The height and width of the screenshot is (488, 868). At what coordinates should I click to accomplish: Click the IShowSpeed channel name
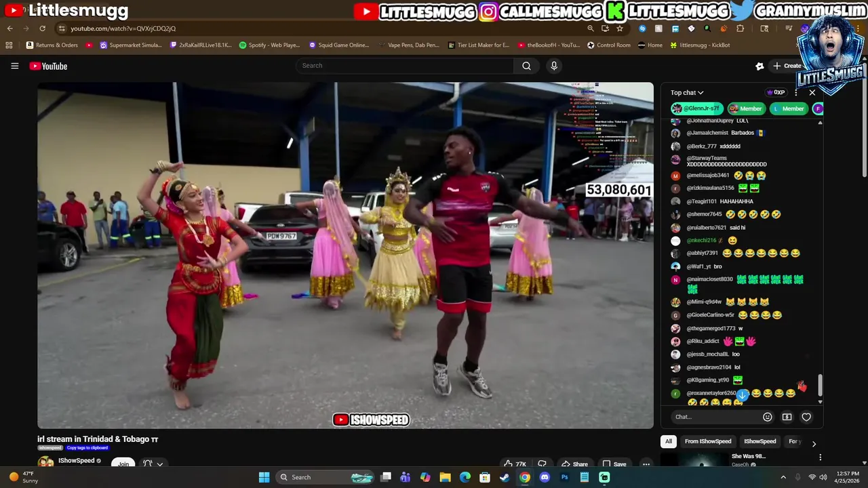[x=76, y=461]
